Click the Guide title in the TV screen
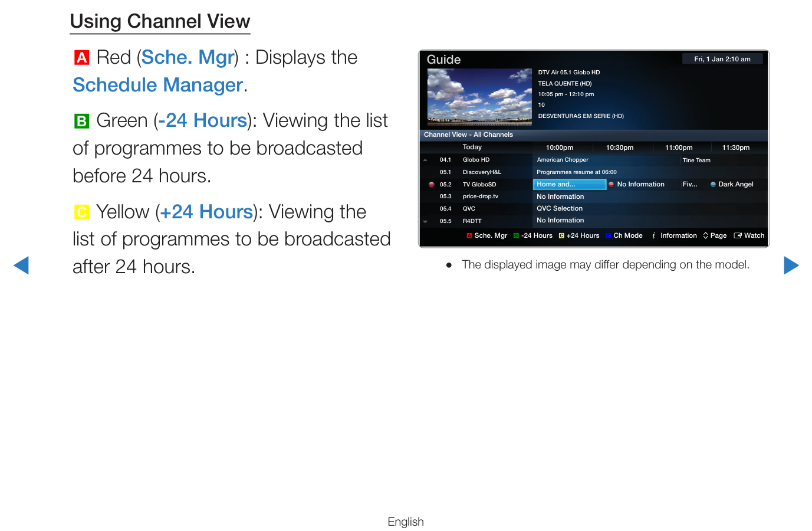The image size is (812, 531). [443, 60]
